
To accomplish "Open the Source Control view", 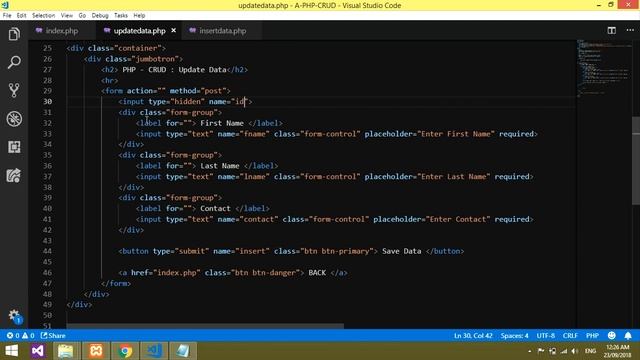I will tap(14, 90).
